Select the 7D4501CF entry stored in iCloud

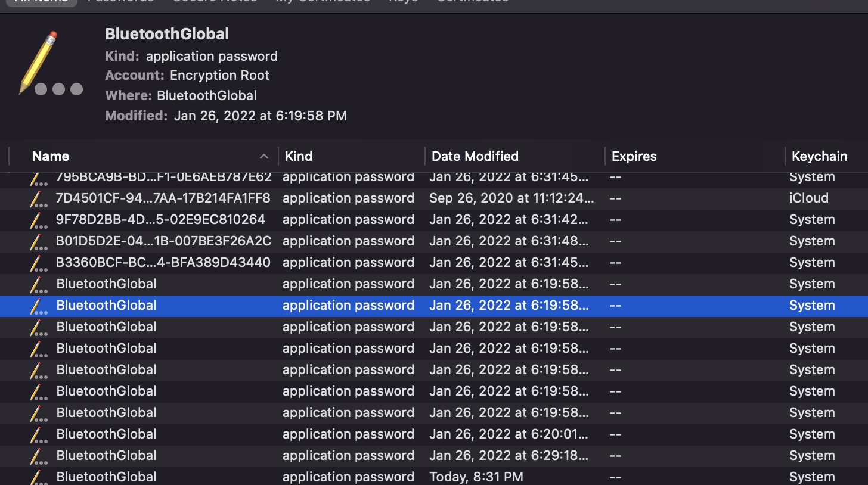coord(163,198)
